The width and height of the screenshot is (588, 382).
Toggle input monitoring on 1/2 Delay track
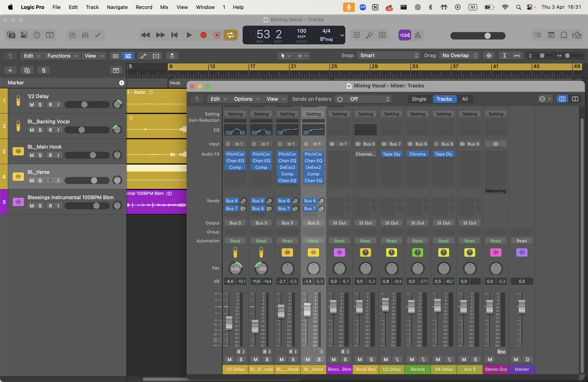point(58,105)
